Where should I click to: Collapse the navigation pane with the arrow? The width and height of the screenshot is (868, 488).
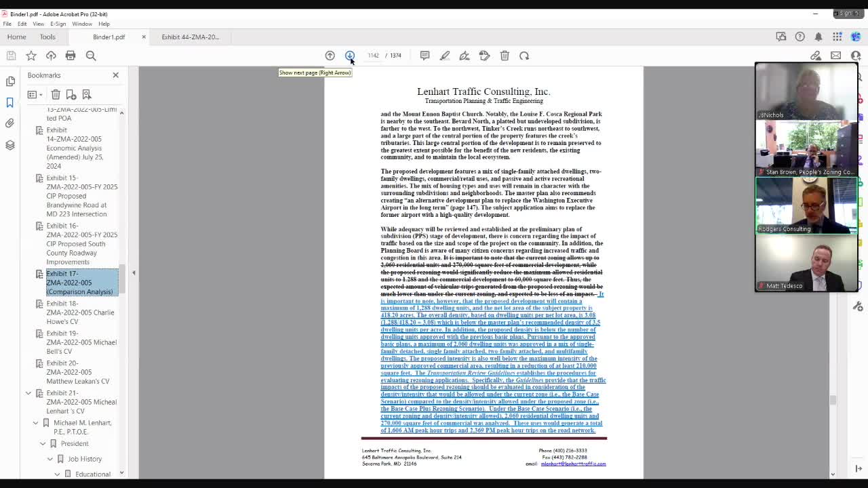[x=134, y=272]
